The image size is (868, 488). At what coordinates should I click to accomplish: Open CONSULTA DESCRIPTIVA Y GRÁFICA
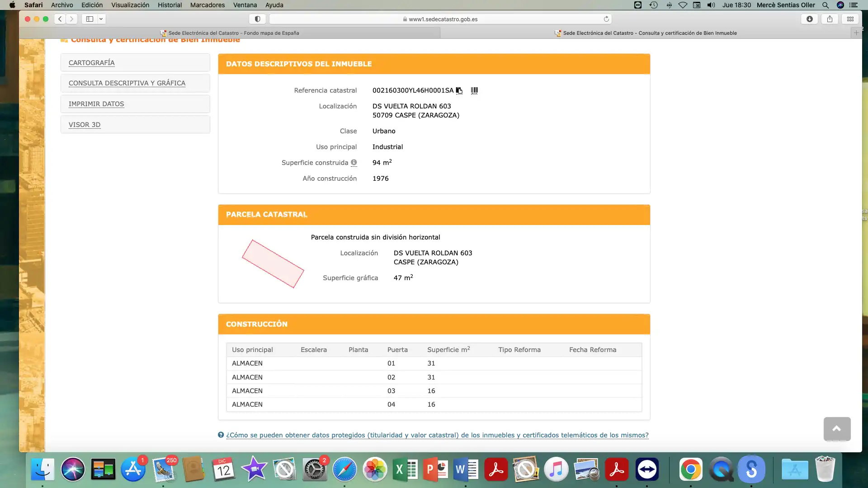[x=127, y=83]
